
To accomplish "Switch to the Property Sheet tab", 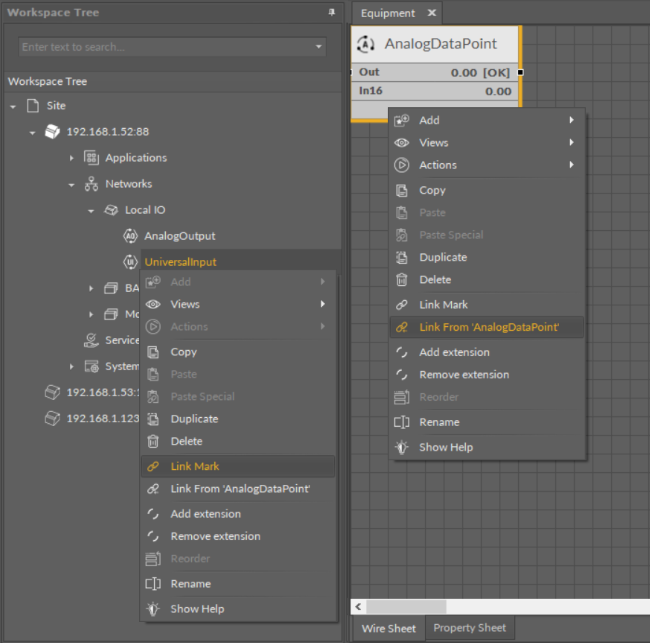I will point(469,628).
